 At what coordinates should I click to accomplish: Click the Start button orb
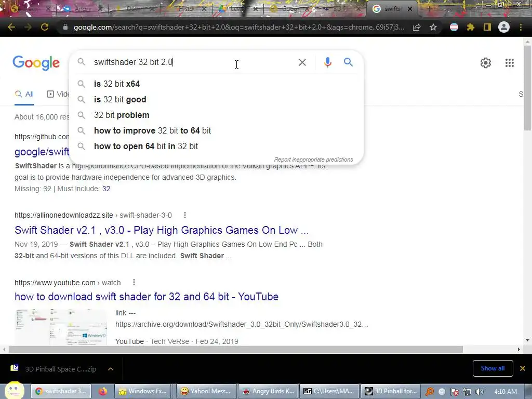(x=14, y=391)
